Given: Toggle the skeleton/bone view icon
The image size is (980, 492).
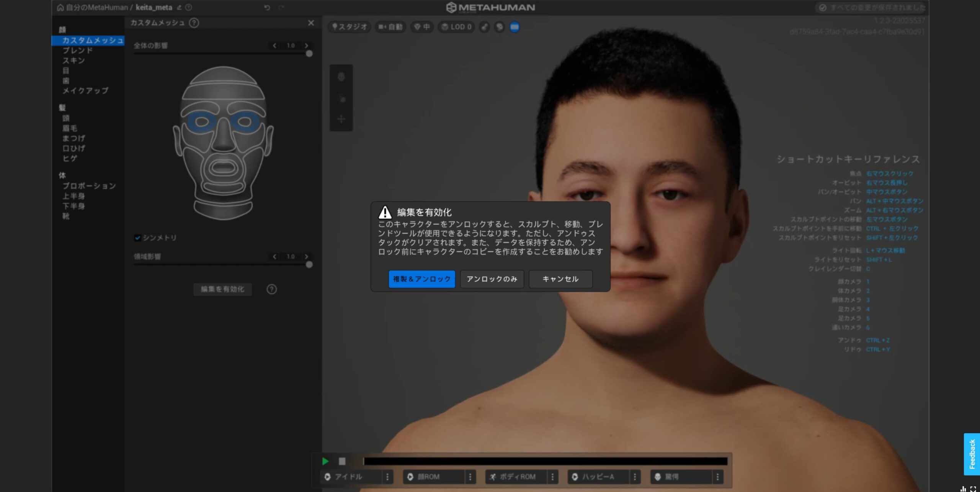Looking at the screenshot, I should point(485,27).
